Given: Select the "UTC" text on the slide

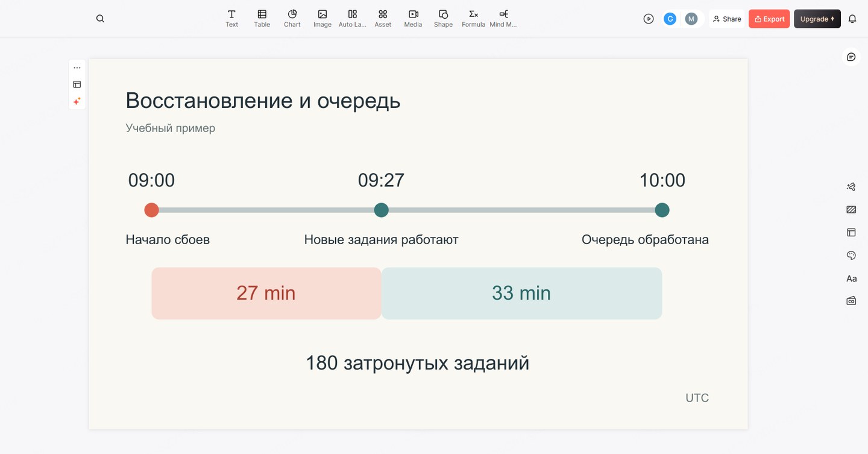Looking at the screenshot, I should coord(697,398).
